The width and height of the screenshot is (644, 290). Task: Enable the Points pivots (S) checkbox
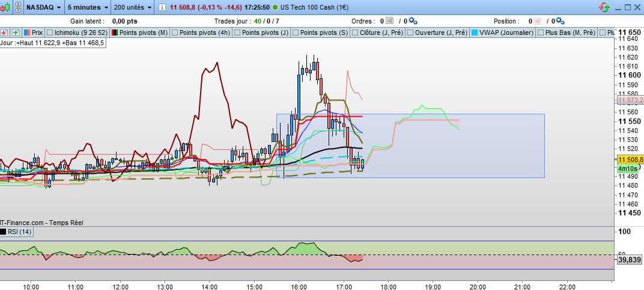tap(296, 32)
